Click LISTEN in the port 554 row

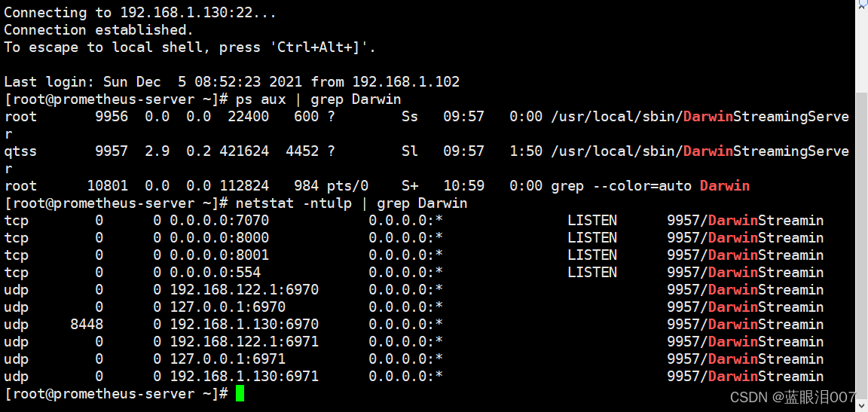(x=591, y=273)
